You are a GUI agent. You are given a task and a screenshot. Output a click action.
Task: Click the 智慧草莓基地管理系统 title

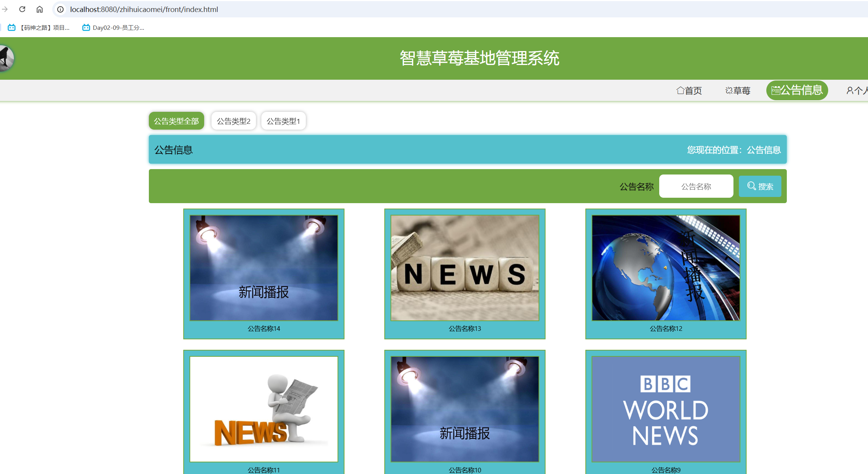[x=479, y=58]
